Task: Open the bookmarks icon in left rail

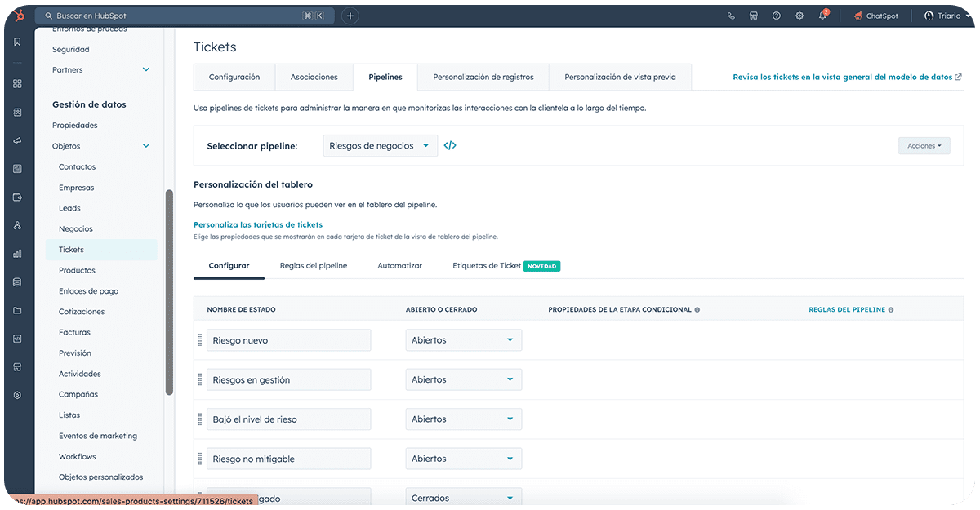Action: [x=18, y=42]
